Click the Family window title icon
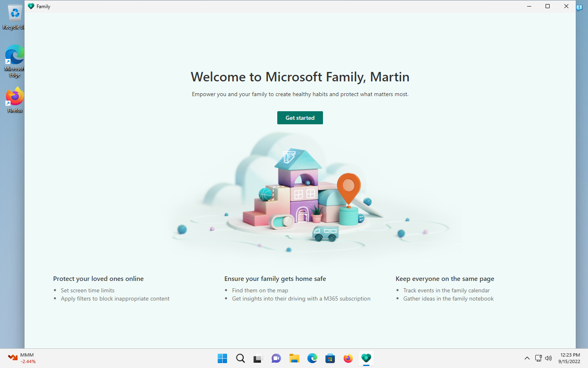 coord(31,6)
